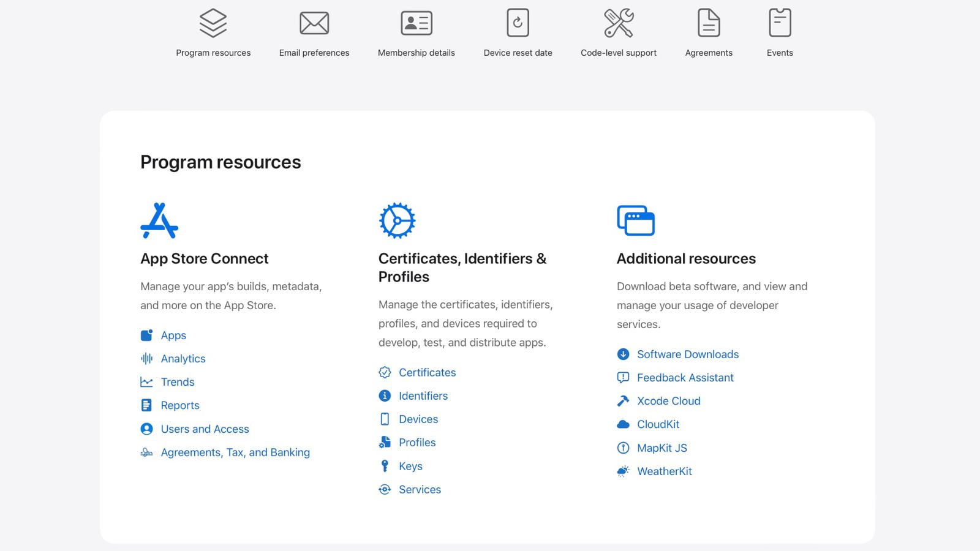Open Software Downloads

pos(687,354)
